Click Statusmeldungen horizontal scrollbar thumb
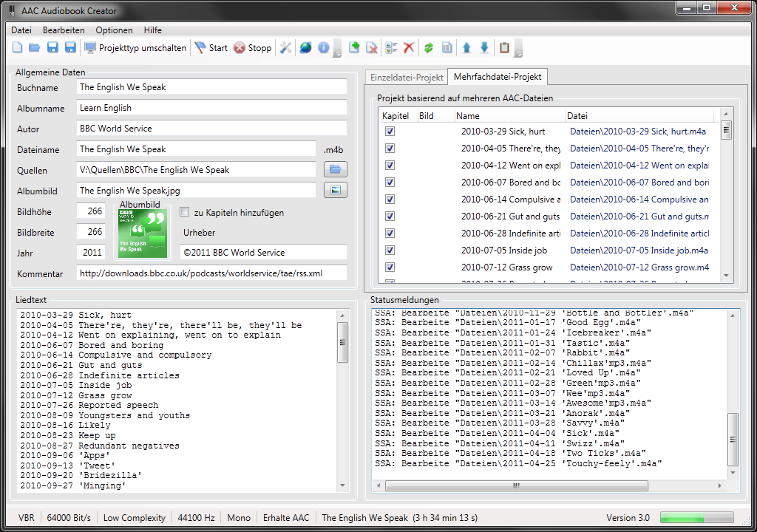The image size is (757, 532). pos(517,485)
